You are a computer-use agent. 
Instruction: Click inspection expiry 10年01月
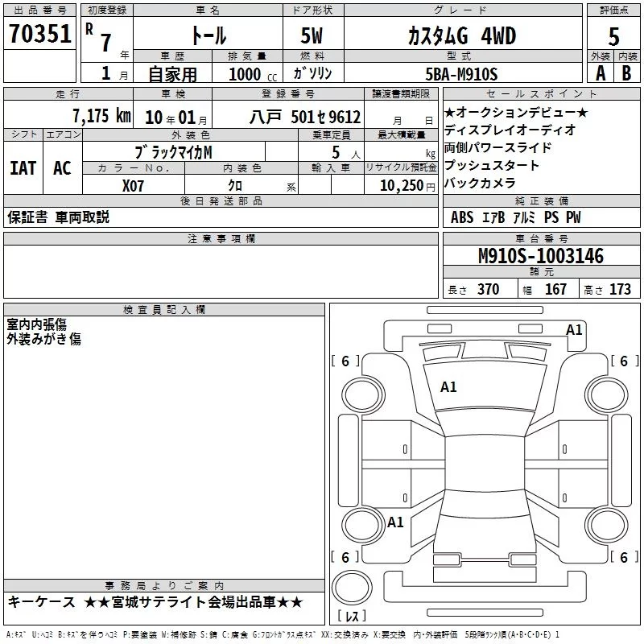pos(175,118)
